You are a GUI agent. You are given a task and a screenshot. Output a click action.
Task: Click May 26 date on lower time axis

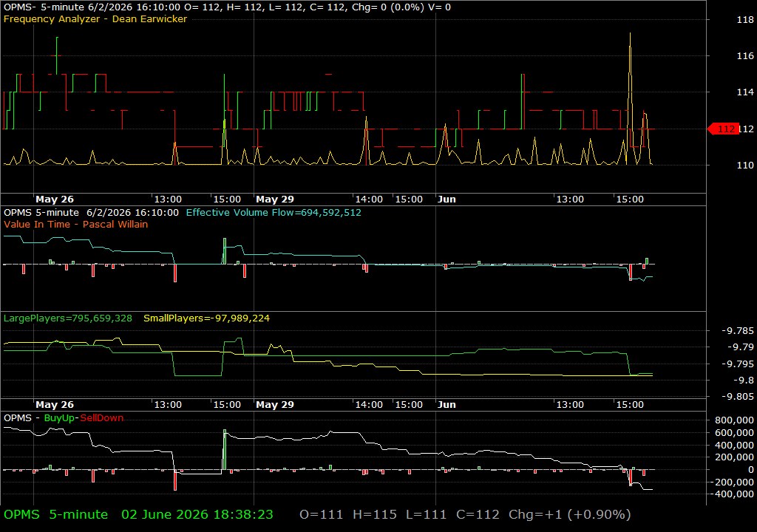pos(55,405)
